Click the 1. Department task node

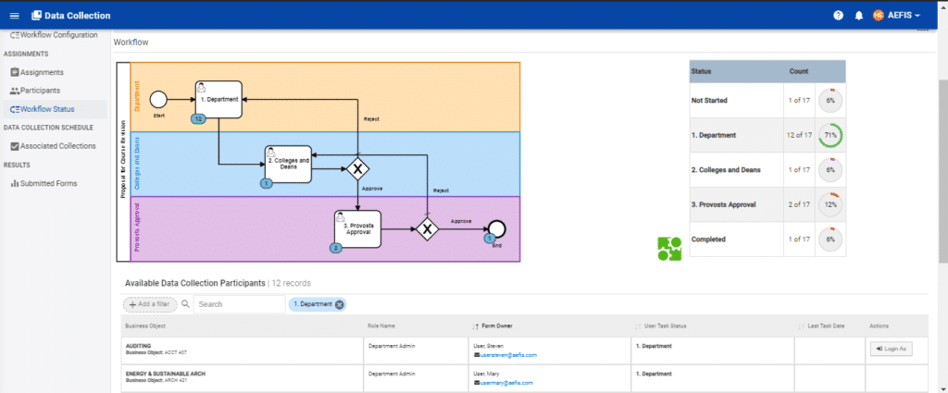click(218, 100)
